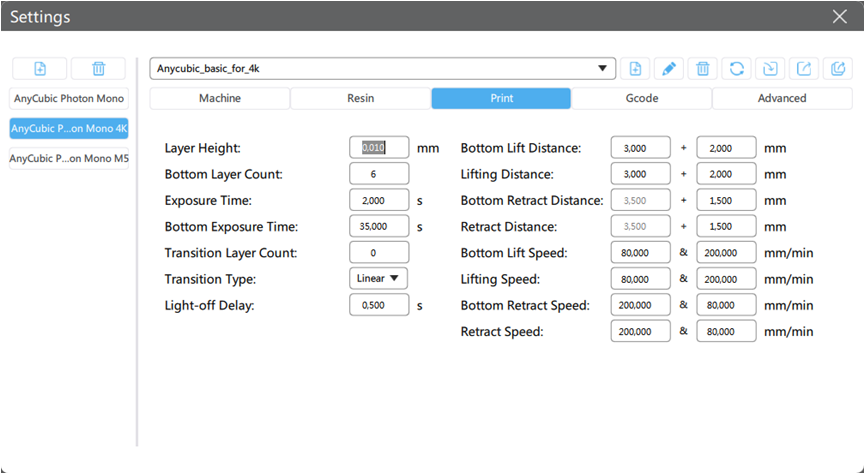Click second Bottom Retract Speed field
This screenshot has width=865, height=474.
[726, 305]
